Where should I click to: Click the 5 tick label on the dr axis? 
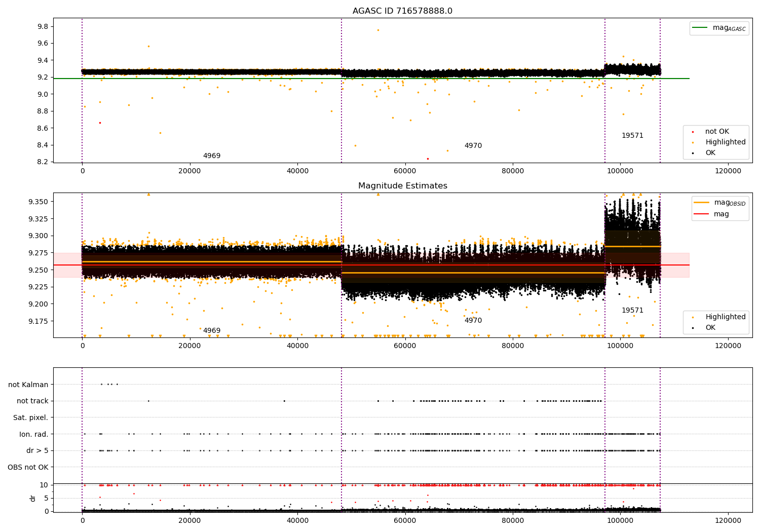coord(47,498)
